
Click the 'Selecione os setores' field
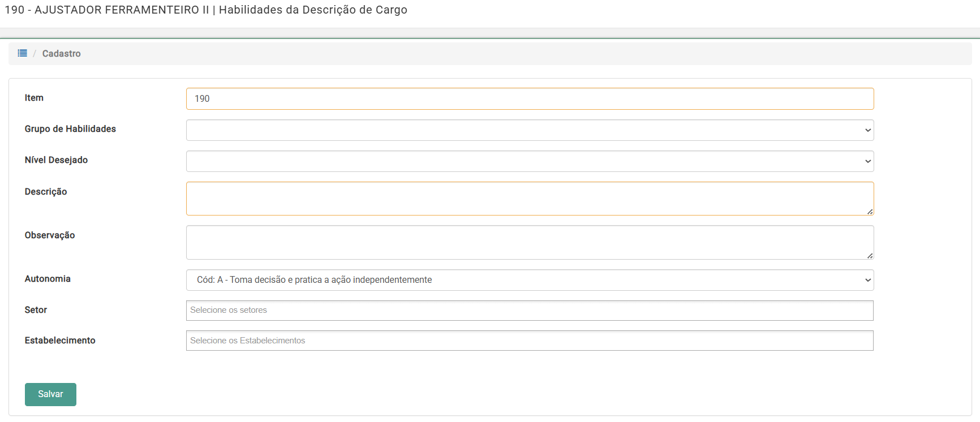[530, 311]
